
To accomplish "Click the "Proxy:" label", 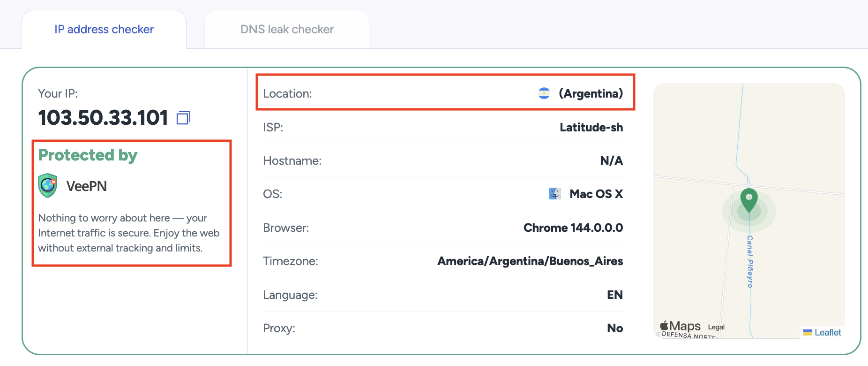I will 279,328.
